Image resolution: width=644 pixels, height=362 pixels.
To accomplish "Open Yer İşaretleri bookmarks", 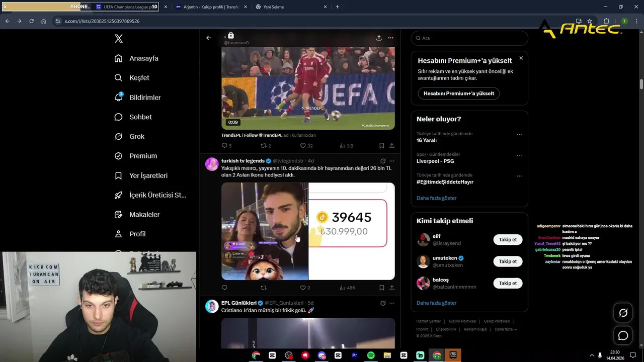I will point(141,175).
